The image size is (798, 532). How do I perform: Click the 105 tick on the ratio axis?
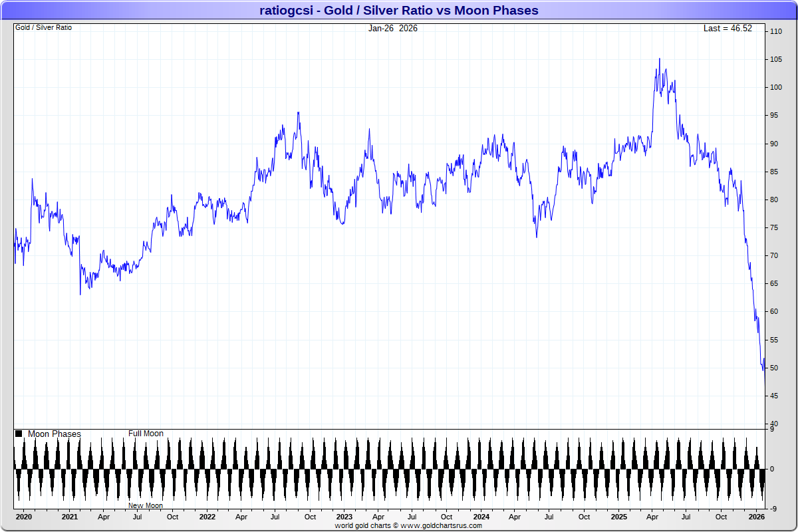coord(775,59)
